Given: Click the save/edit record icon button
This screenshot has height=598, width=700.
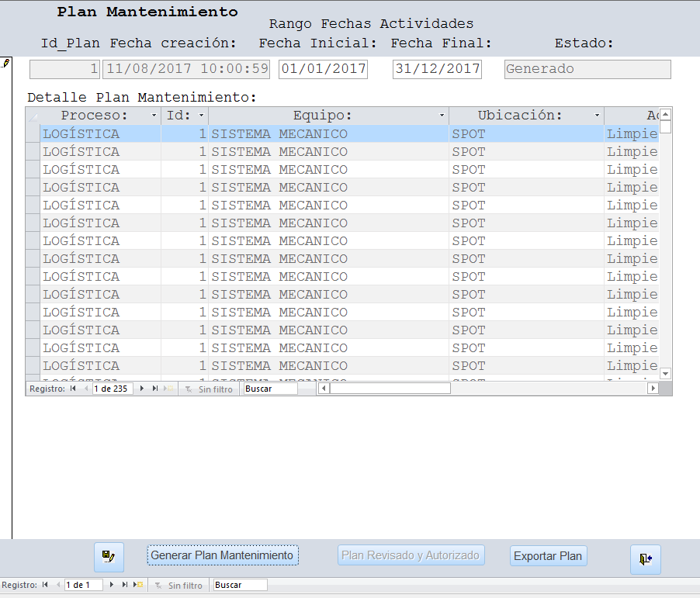Looking at the screenshot, I should coord(109,556).
